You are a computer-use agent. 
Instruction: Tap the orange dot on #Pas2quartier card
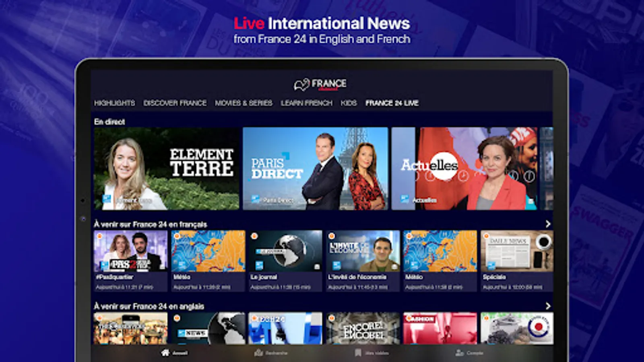click(99, 236)
